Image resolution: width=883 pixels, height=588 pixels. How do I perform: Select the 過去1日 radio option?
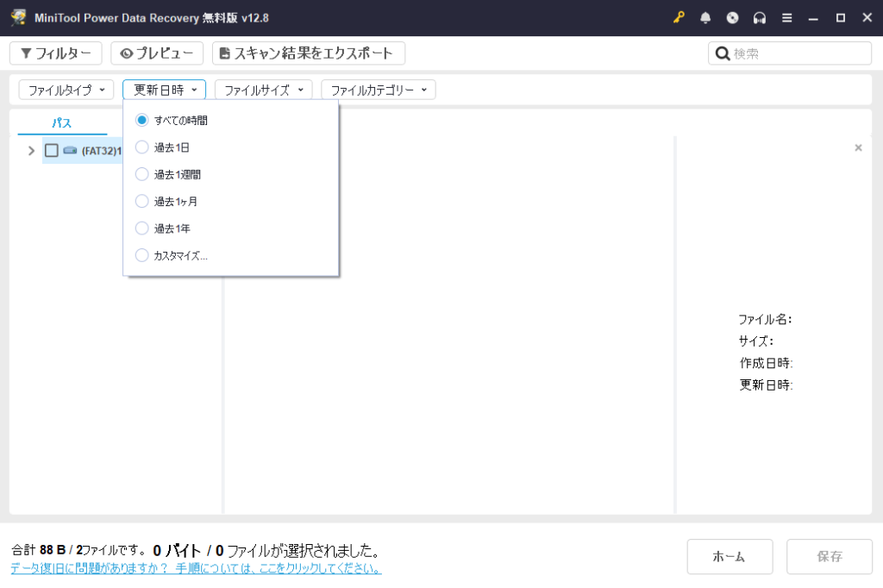click(142, 147)
